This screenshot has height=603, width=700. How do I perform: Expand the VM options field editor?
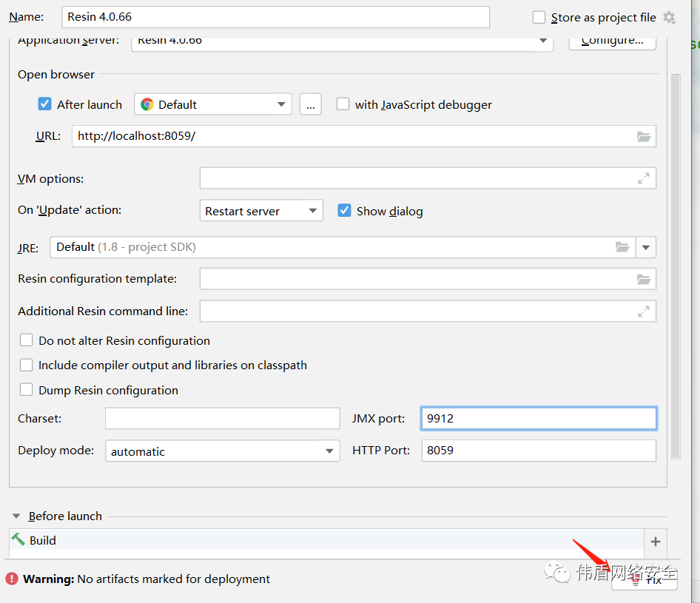click(643, 178)
